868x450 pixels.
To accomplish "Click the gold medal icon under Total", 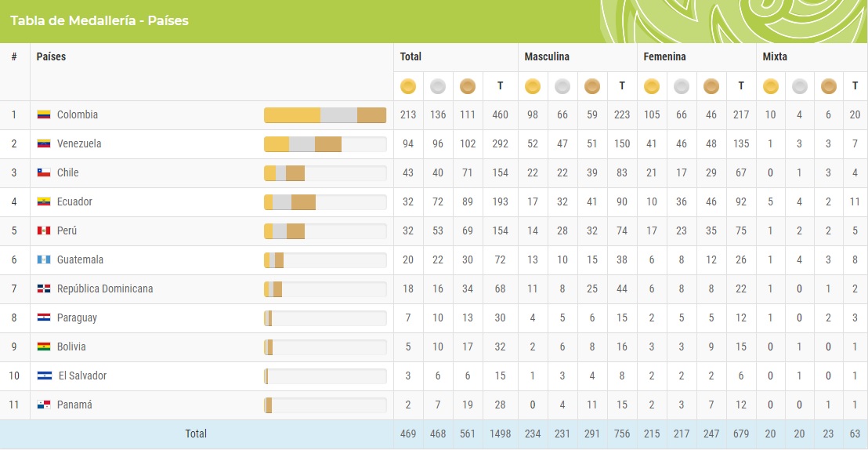I will point(408,86).
